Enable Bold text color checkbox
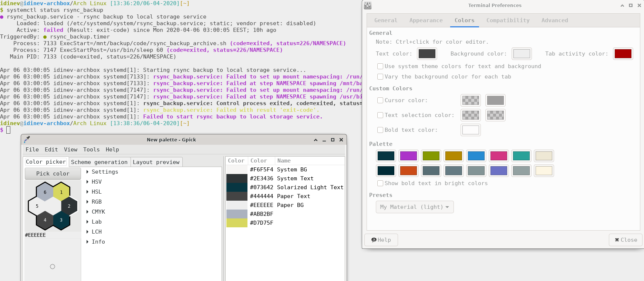Viewport: 644px width, 281px height. click(380, 130)
